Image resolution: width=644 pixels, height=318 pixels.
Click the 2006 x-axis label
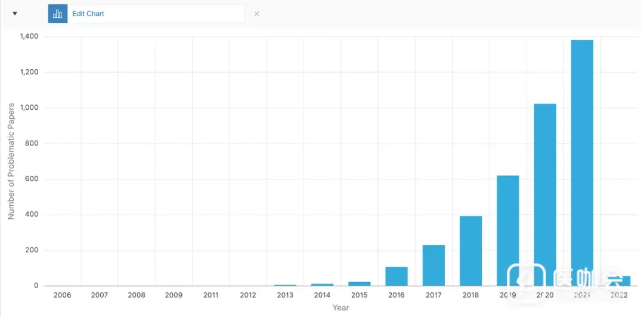(63, 295)
